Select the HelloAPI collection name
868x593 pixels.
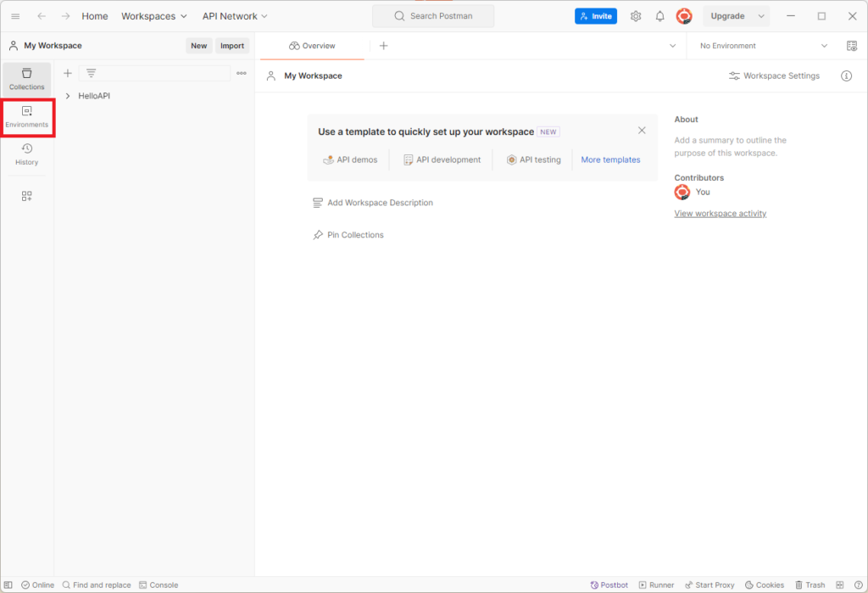click(x=94, y=96)
